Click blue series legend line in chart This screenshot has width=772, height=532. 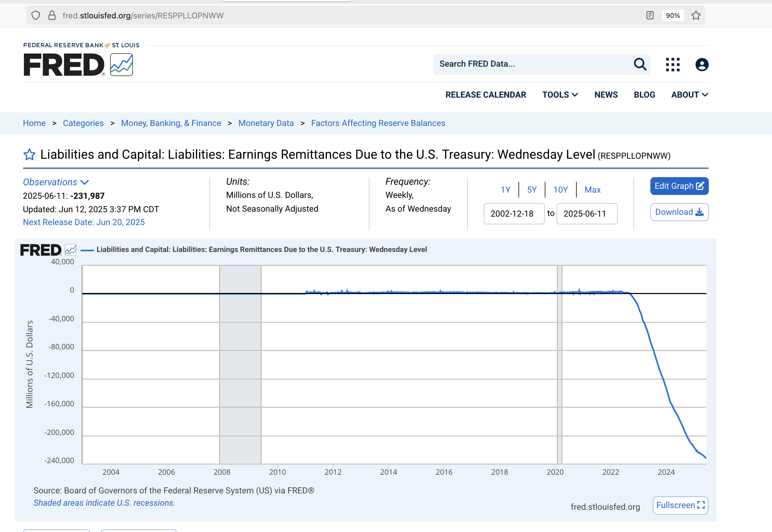point(87,250)
